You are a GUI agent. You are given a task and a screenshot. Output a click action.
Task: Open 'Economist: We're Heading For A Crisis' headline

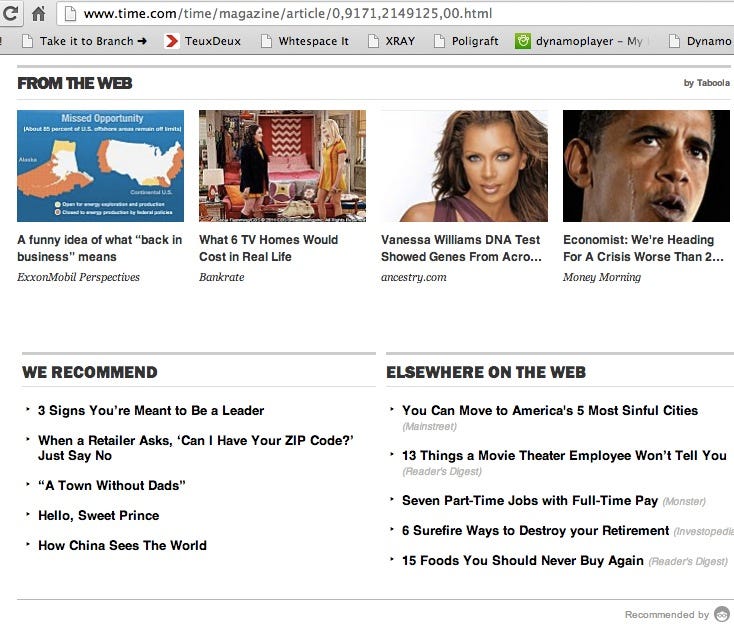click(643, 248)
